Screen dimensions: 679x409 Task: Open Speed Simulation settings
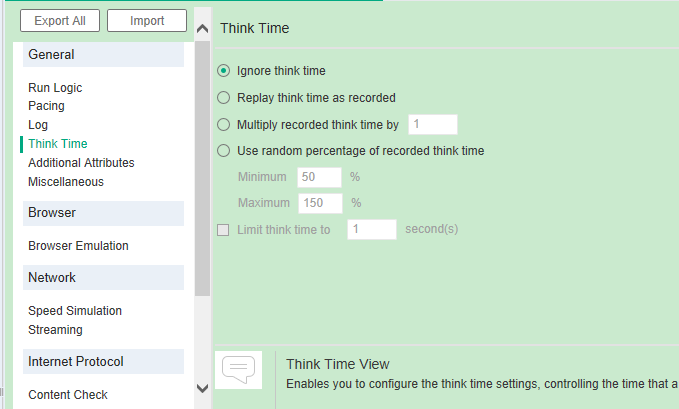click(75, 311)
